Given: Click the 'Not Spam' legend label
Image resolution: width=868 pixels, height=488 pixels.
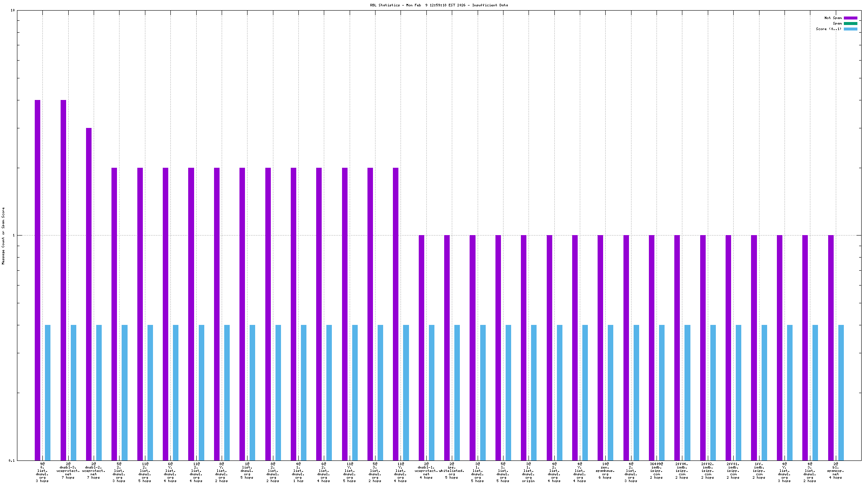Looking at the screenshot, I should click(833, 18).
